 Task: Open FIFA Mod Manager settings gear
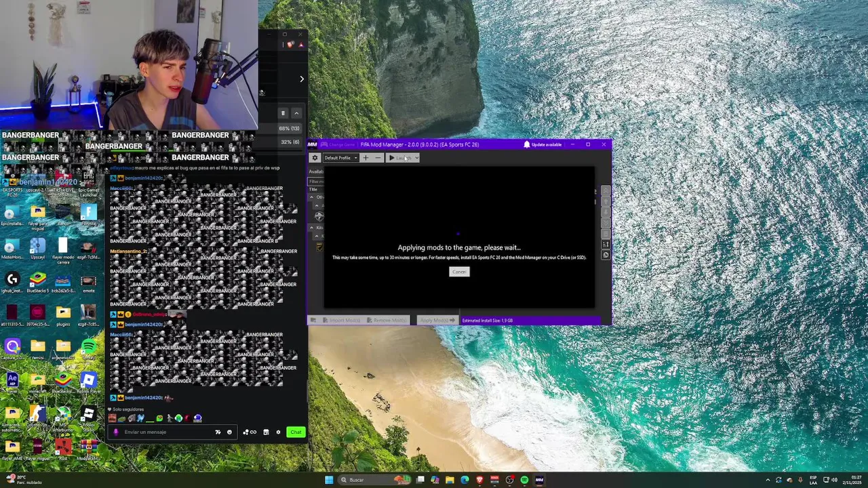pyautogui.click(x=315, y=158)
